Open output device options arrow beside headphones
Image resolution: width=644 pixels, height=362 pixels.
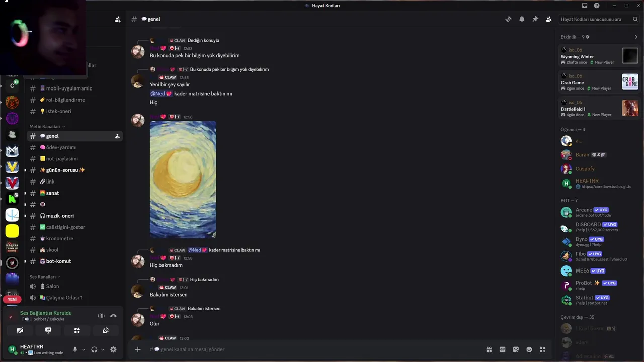pos(103,349)
